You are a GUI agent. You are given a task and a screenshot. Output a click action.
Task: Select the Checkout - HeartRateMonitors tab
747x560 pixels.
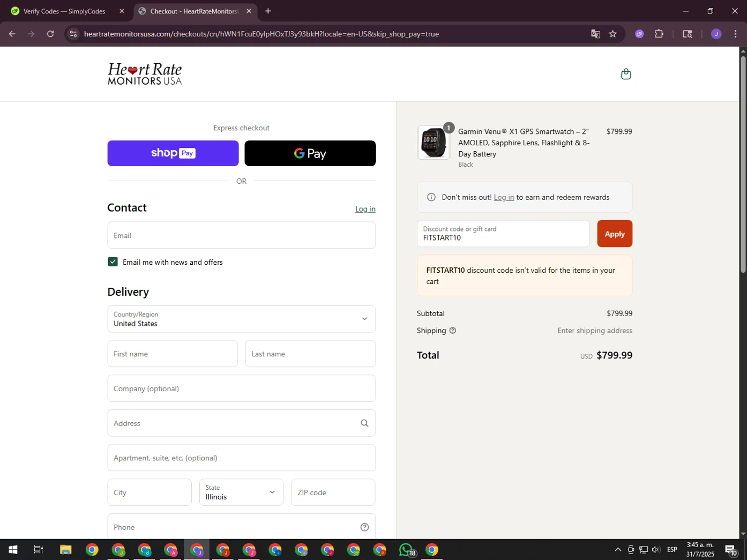point(194,11)
